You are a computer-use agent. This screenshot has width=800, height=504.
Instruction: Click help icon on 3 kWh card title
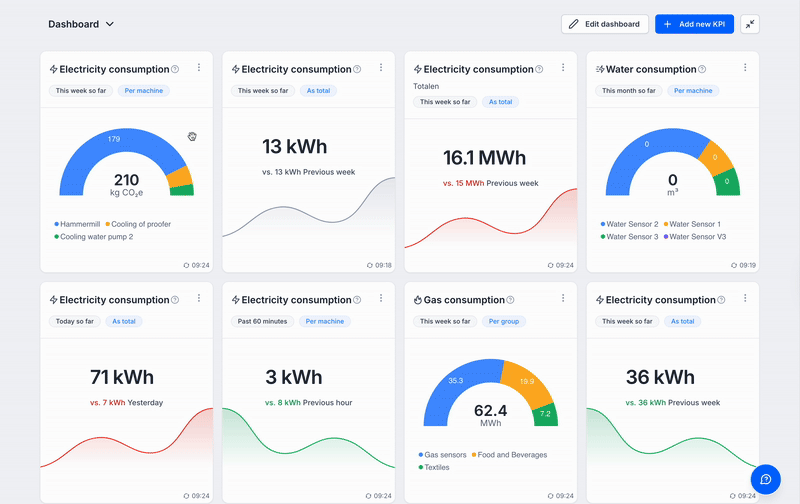tap(357, 300)
